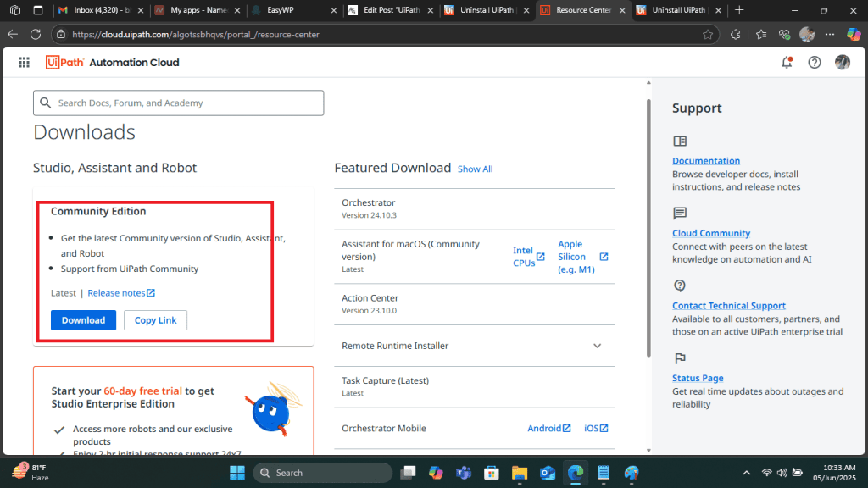Bookmark this page with the star icon
Viewport: 868px width, 488px height.
709,35
